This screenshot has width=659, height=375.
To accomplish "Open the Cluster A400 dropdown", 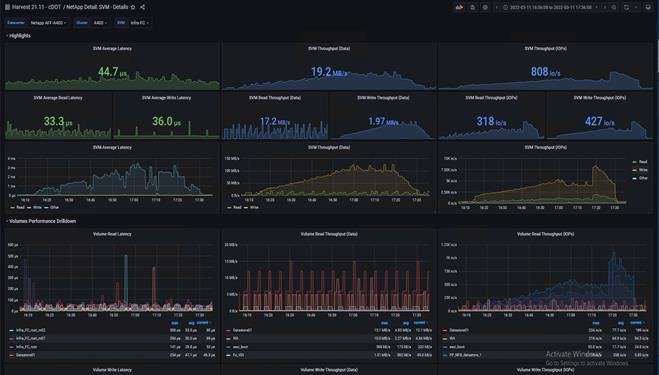I will point(100,23).
